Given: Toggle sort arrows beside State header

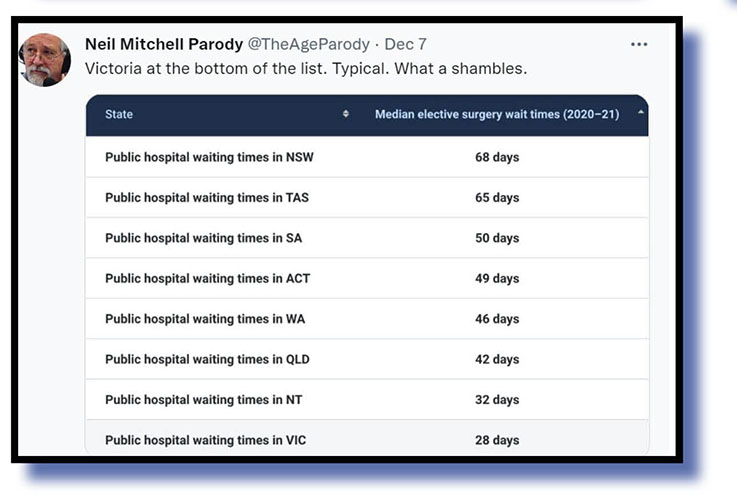Looking at the screenshot, I should pyautogui.click(x=346, y=114).
